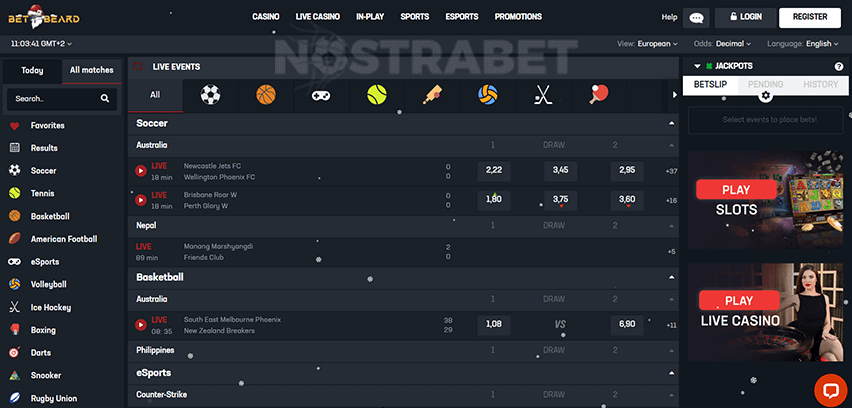Open the Promotions menu item
The height and width of the screenshot is (408, 852).
point(518,17)
